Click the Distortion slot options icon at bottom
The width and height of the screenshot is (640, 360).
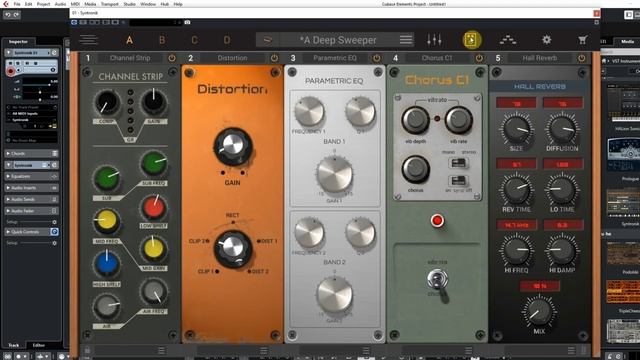[264, 350]
